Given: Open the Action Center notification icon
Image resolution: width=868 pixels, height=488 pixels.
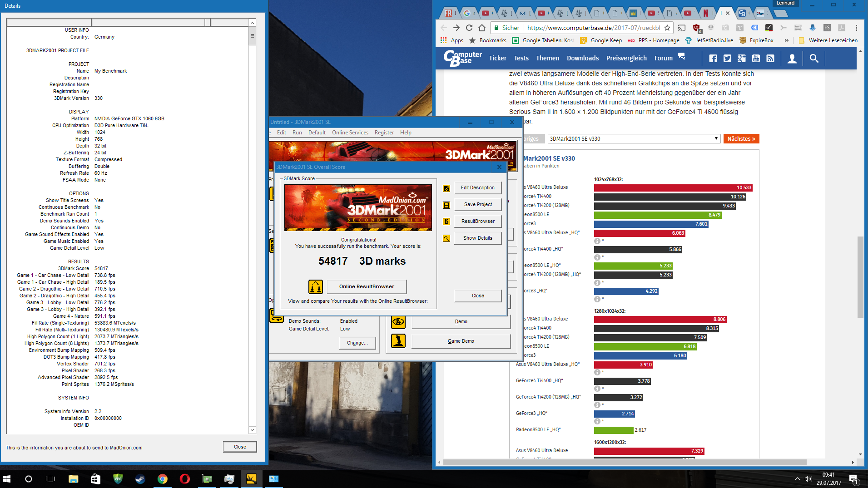Looking at the screenshot, I should tap(853, 479).
